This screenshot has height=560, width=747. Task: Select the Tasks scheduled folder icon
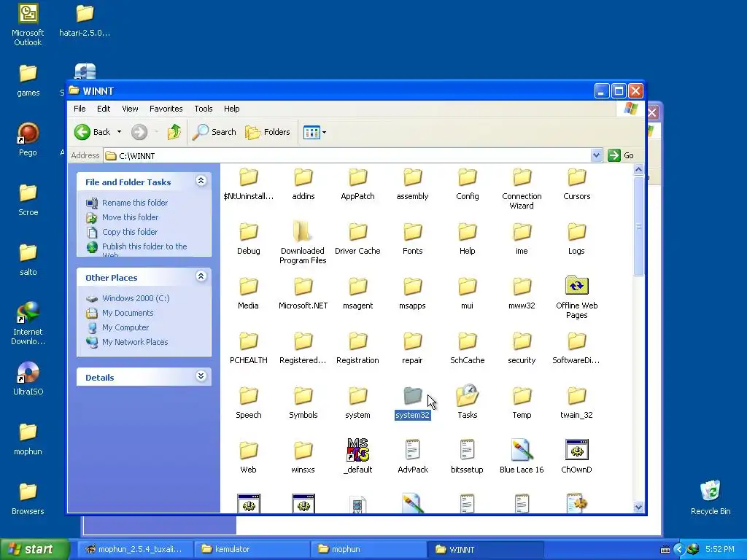(x=468, y=395)
